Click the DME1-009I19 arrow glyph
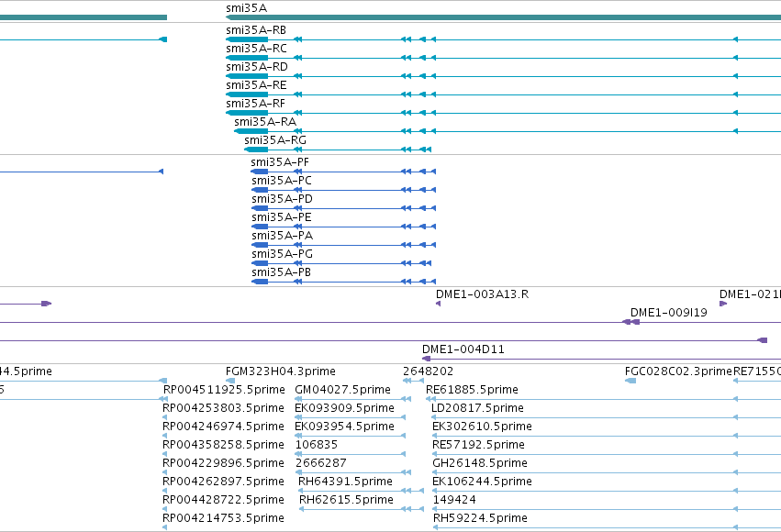 (x=631, y=322)
